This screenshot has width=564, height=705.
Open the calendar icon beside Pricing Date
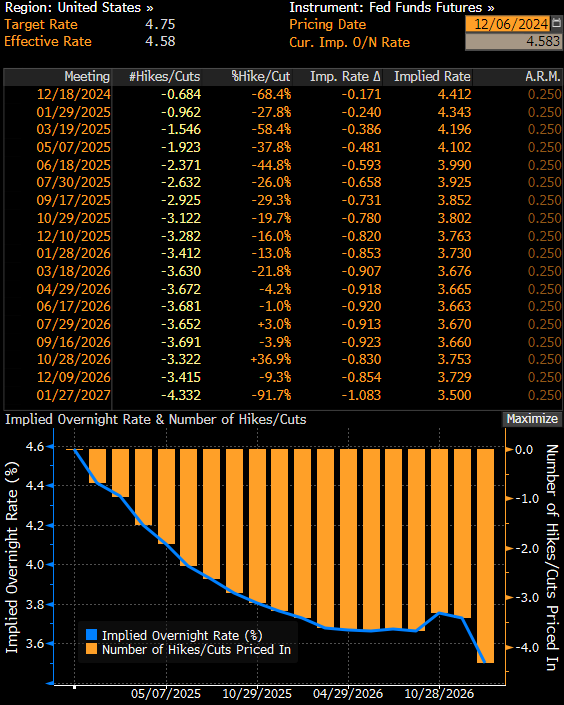557,23
